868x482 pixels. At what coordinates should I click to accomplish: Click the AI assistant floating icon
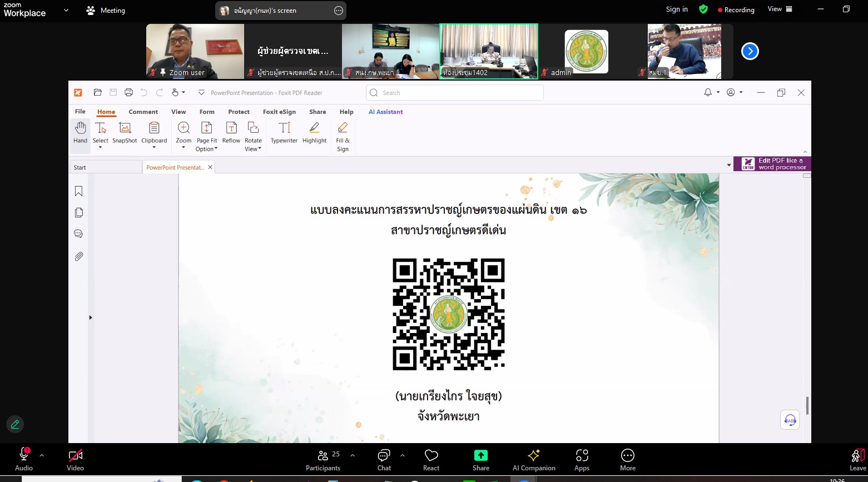tap(790, 420)
